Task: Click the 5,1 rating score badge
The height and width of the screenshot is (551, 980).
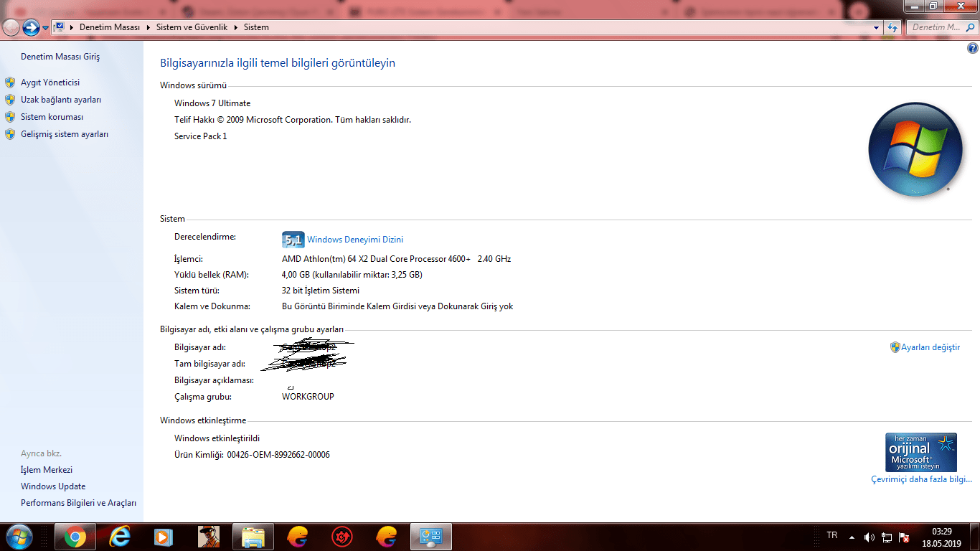Action: pyautogui.click(x=293, y=240)
